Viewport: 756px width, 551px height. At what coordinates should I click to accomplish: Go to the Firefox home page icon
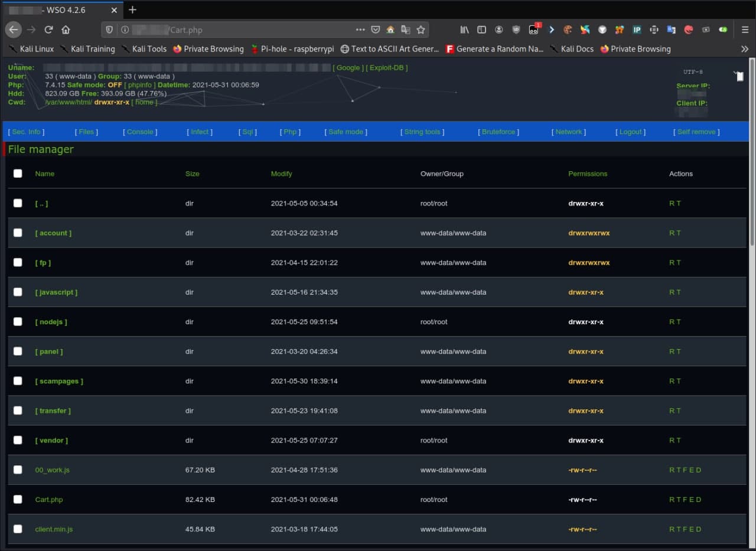(x=66, y=30)
